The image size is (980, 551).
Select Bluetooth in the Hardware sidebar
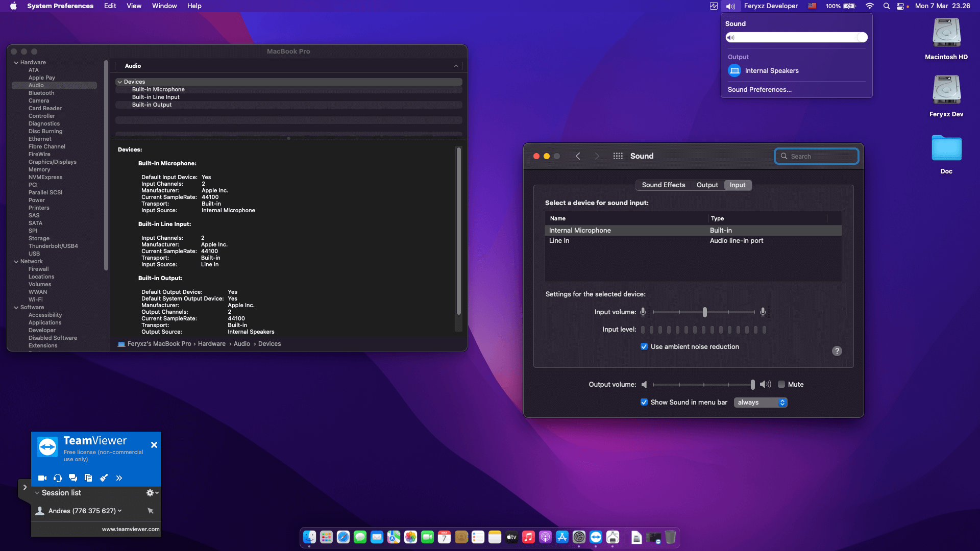coord(41,93)
